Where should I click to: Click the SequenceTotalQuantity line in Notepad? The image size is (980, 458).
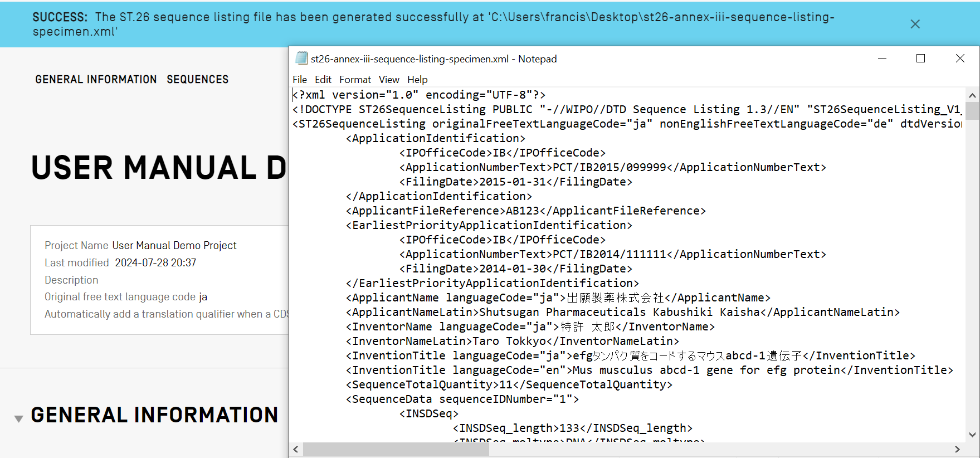point(509,384)
